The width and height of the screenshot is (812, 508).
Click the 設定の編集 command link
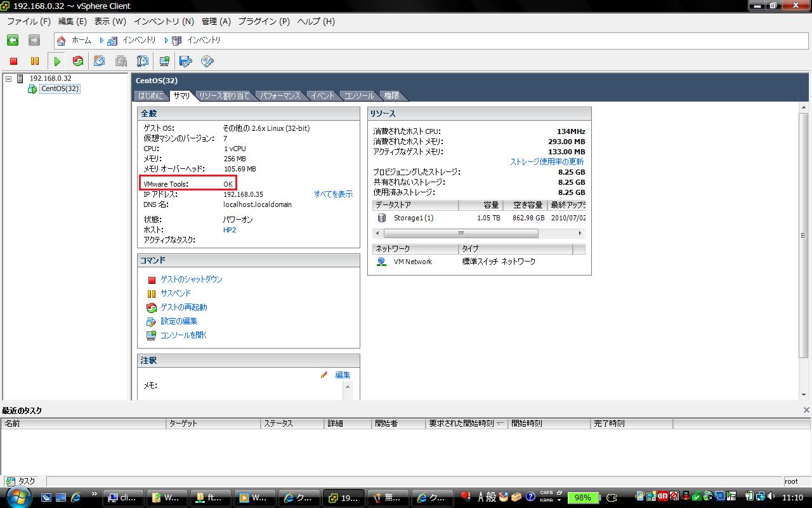[x=179, y=321]
